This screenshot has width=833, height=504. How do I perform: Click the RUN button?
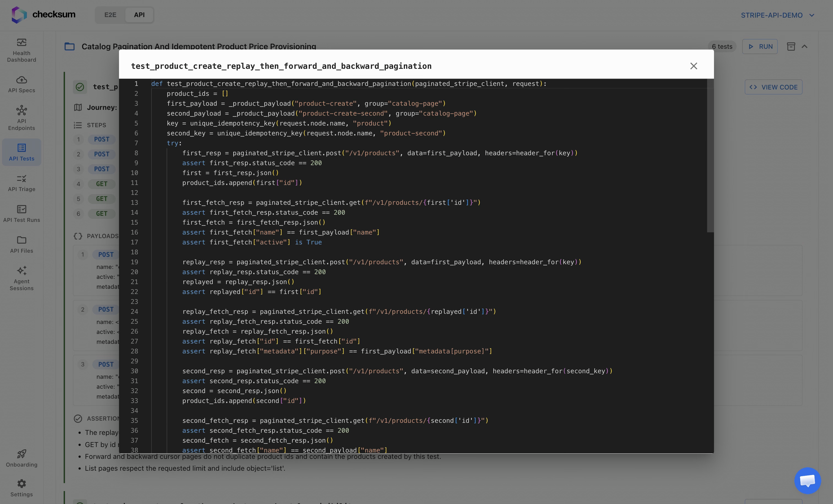coord(760,47)
